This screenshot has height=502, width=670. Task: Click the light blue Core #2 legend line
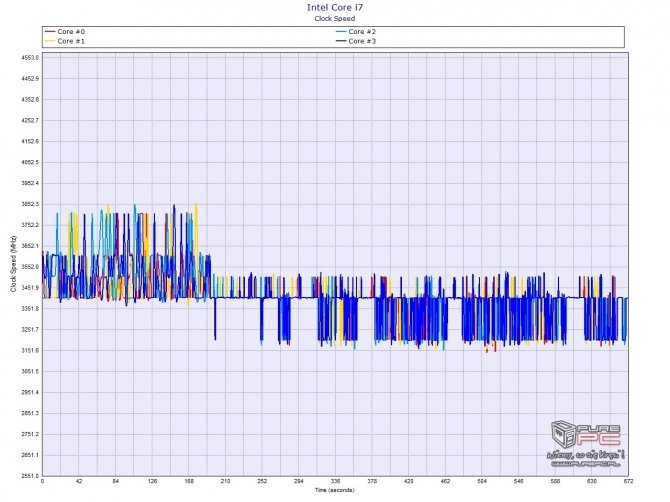341,32
